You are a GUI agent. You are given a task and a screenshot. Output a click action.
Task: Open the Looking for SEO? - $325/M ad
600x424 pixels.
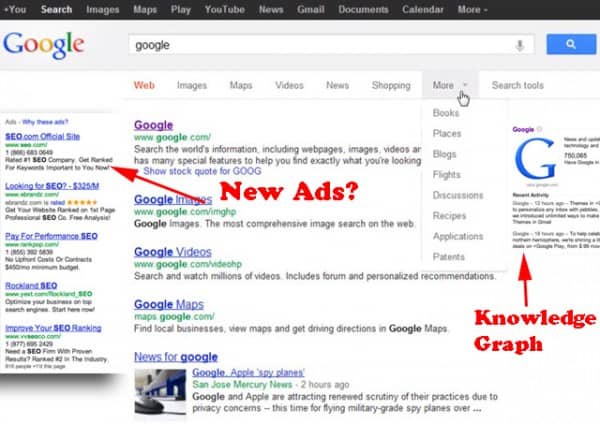pyautogui.click(x=52, y=186)
